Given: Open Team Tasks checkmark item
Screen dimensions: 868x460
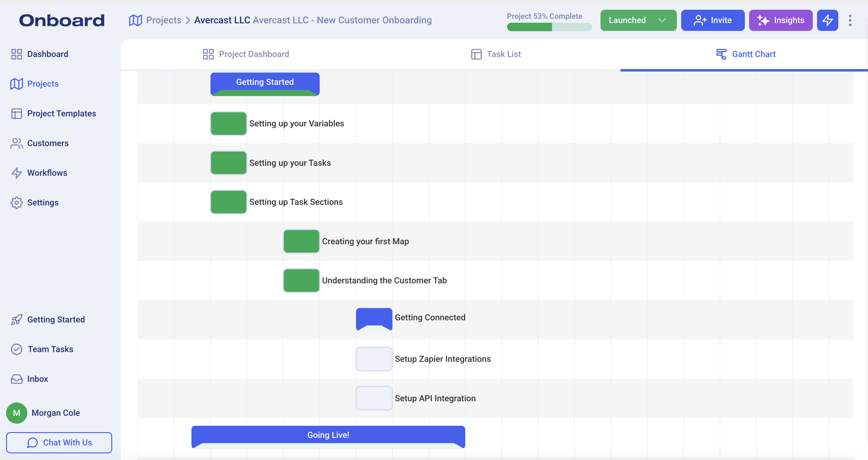Looking at the screenshot, I should (x=50, y=349).
